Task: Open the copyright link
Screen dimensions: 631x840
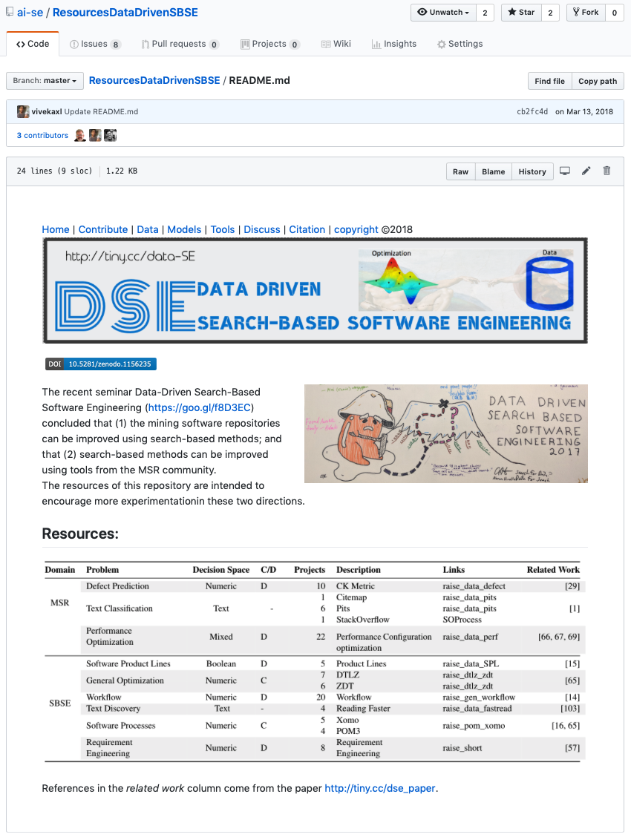Action: coord(356,229)
